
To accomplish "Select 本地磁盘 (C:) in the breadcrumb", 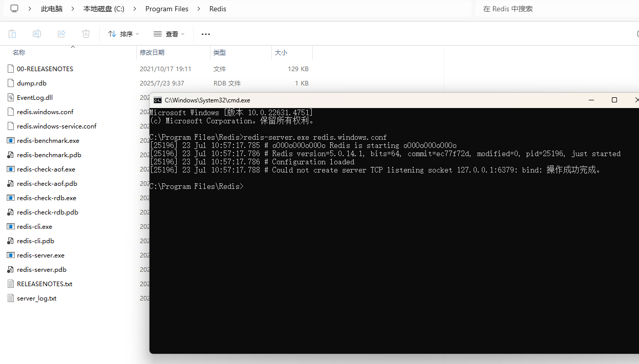I will 104,9.
